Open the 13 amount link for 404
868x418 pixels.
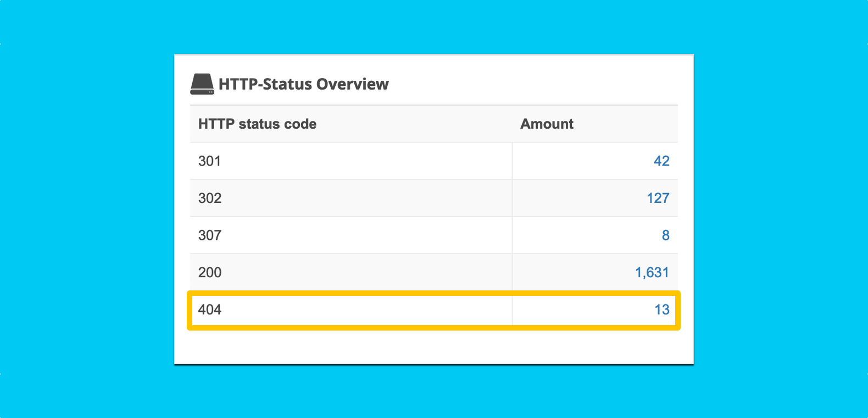[x=661, y=310]
